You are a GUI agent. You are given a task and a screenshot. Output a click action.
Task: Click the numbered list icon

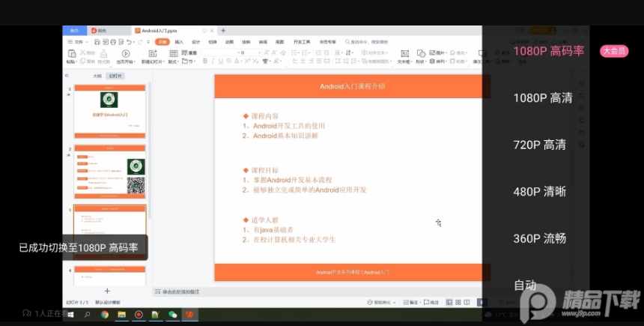305,52
